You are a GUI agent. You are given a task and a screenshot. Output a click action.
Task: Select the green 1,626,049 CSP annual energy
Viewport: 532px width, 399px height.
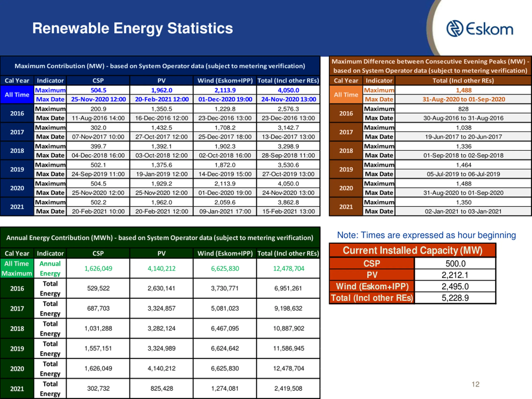pyautogui.click(x=98, y=268)
